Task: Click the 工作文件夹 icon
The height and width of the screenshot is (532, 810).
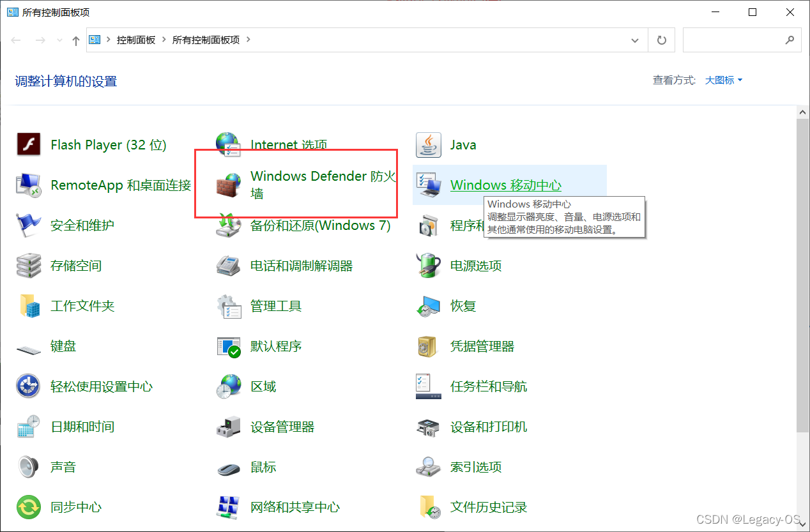Action: [29, 306]
